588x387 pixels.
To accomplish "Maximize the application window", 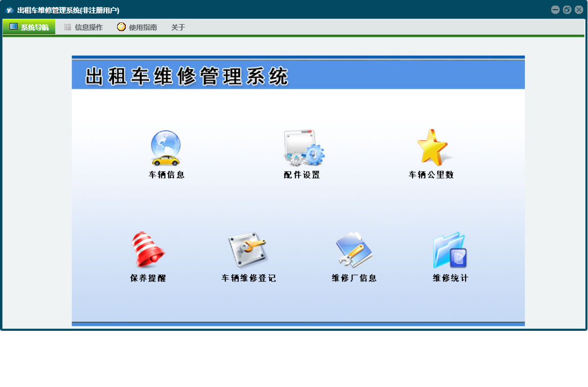I will coord(567,10).
